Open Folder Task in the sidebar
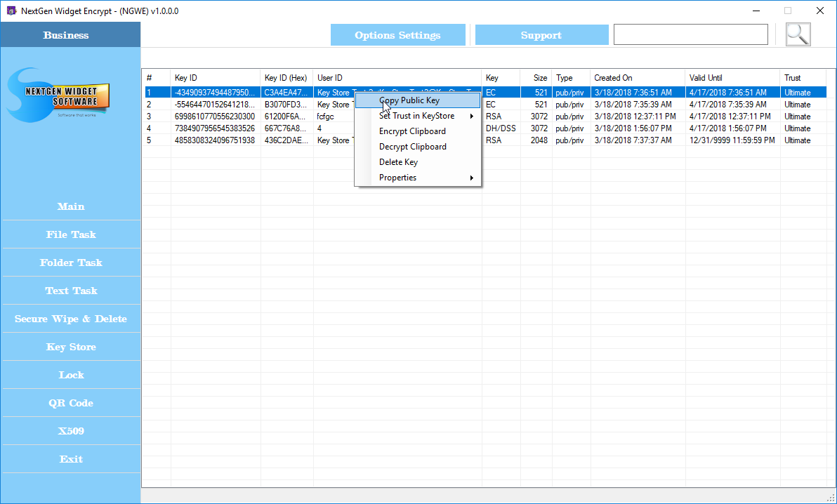Image resolution: width=837 pixels, height=504 pixels. (71, 263)
